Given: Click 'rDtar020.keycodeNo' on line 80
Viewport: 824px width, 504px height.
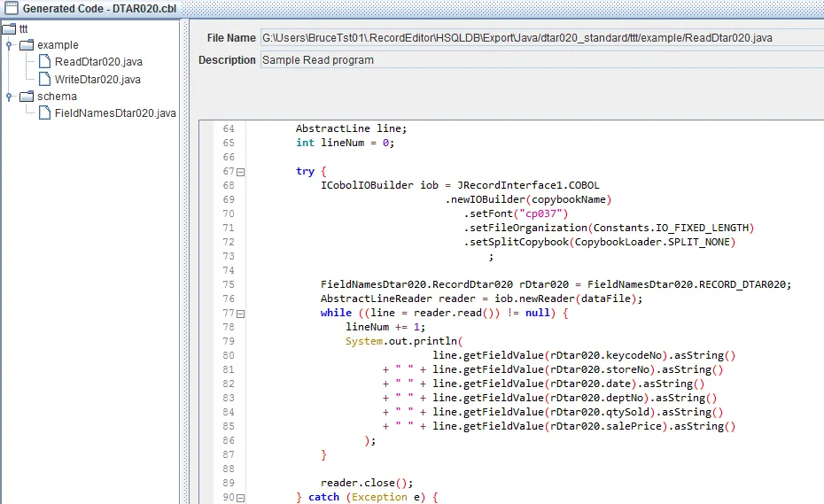Looking at the screenshot, I should (x=606, y=355).
